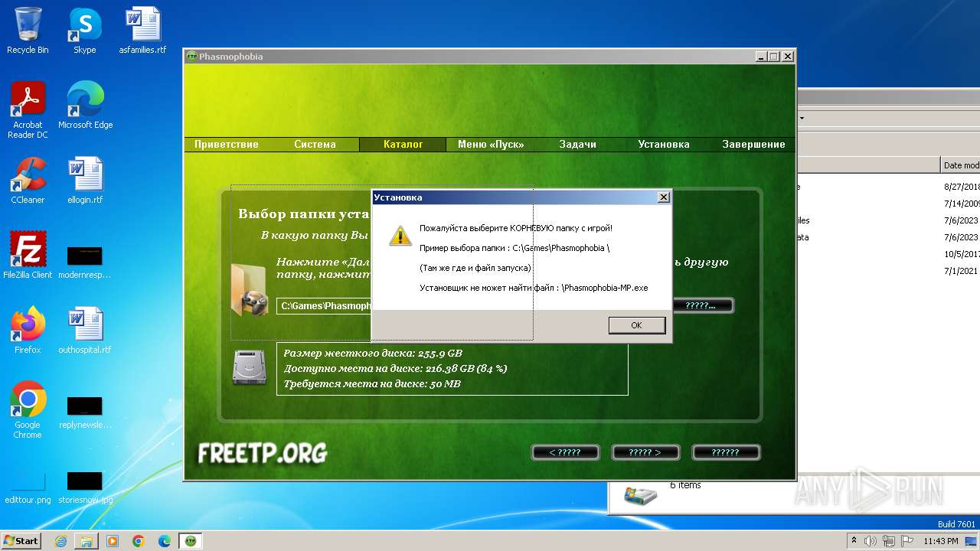The height and width of the screenshot is (551, 980).
Task: Select outhospital.rtf desktop file
Action: tap(85, 331)
